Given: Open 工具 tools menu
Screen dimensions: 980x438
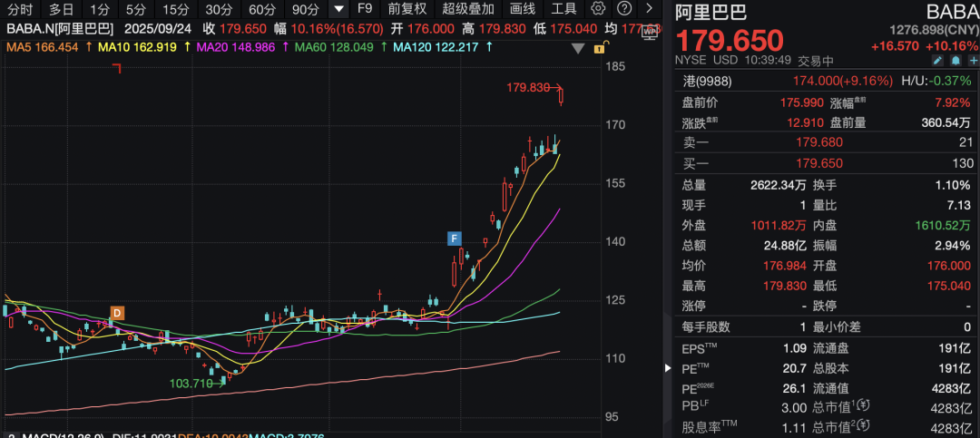Looking at the screenshot, I should tap(563, 9).
